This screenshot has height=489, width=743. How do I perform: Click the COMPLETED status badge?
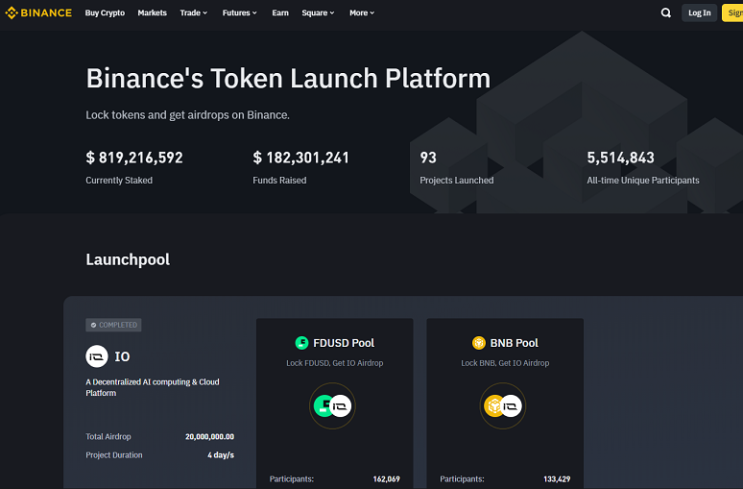pos(113,325)
